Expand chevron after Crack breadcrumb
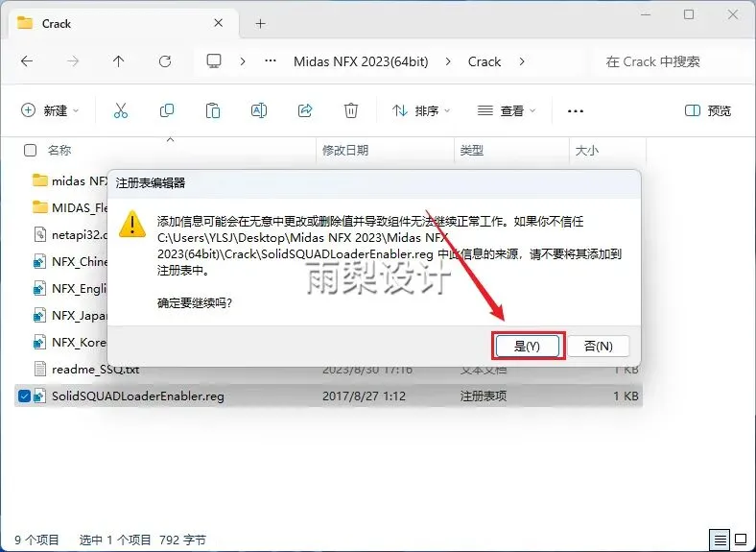Image resolution: width=756 pixels, height=552 pixels. click(522, 61)
